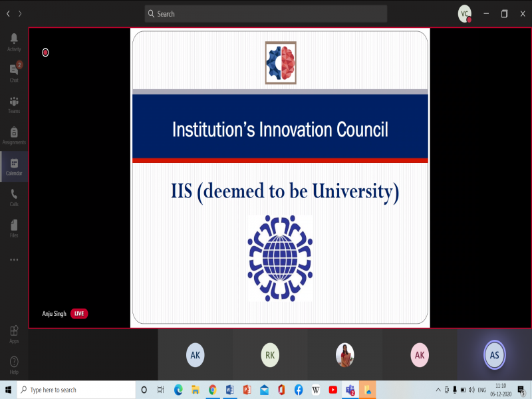Image resolution: width=532 pixels, height=399 pixels.
Task: Show hidden system tray icons
Action: pos(438,390)
